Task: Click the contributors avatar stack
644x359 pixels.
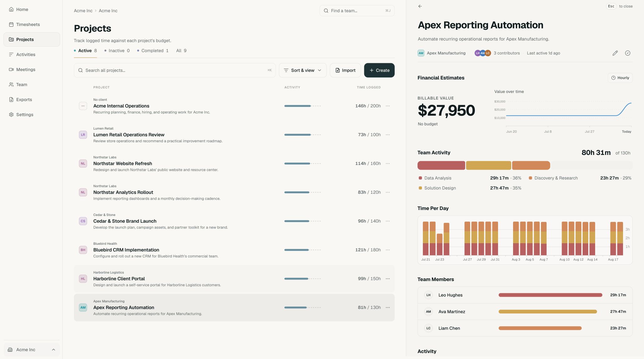Action: 483,53
